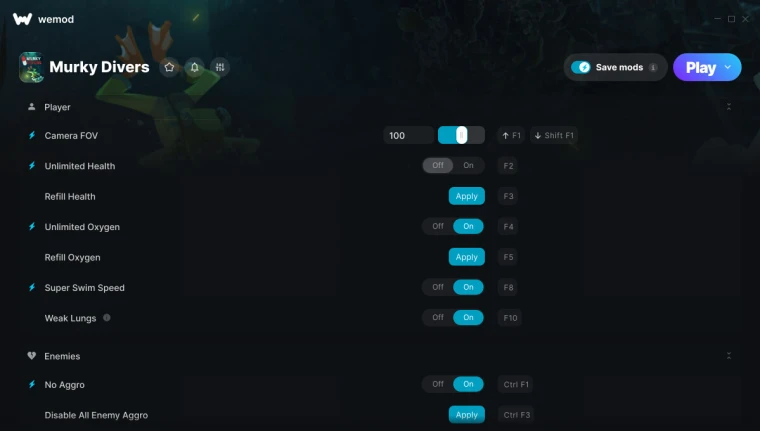760x431 pixels.
Task: Click the Murky Divers game thumbnail
Action: click(x=32, y=67)
